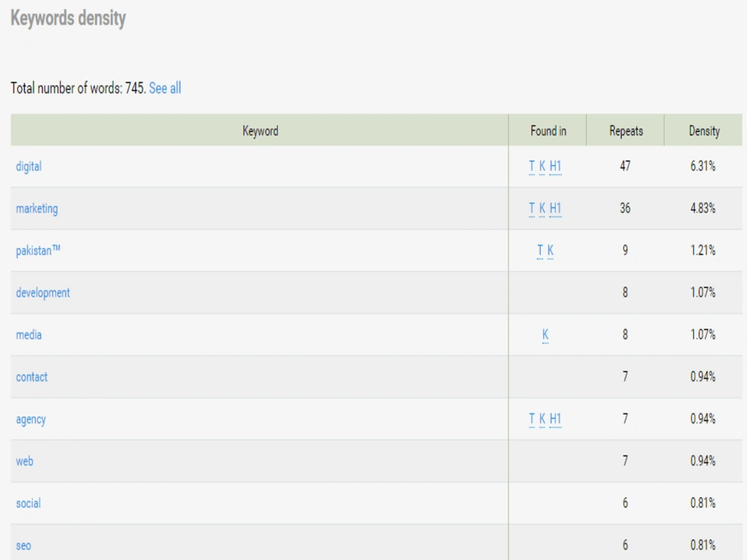Click density 1.07% in development row
The width and height of the screenshot is (747, 560).
coord(703,293)
